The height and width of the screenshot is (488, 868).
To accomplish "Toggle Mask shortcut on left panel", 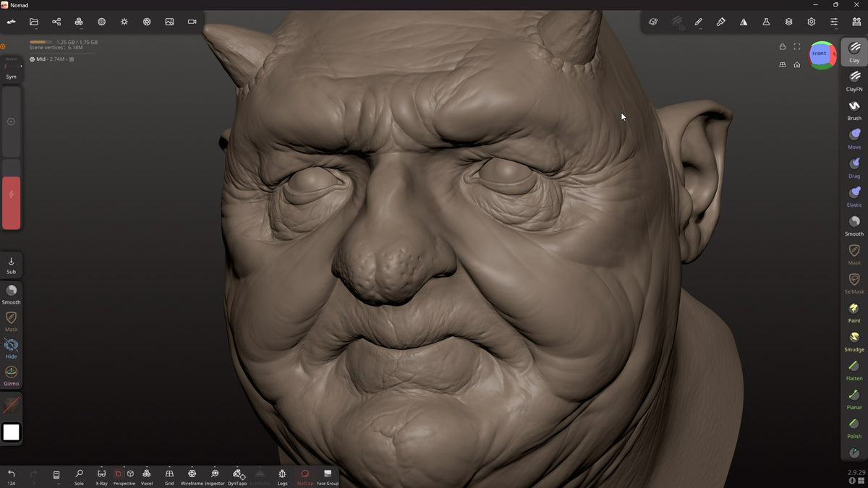I will (x=11, y=321).
